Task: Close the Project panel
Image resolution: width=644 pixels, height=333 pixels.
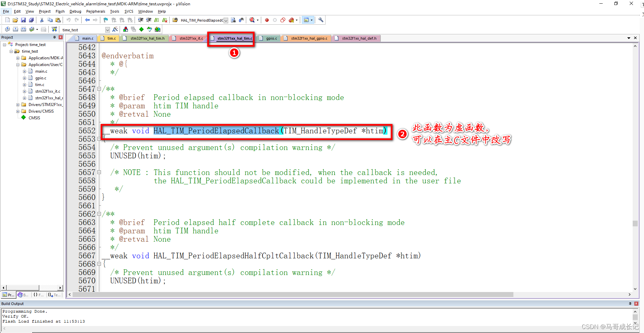Action: [61, 37]
